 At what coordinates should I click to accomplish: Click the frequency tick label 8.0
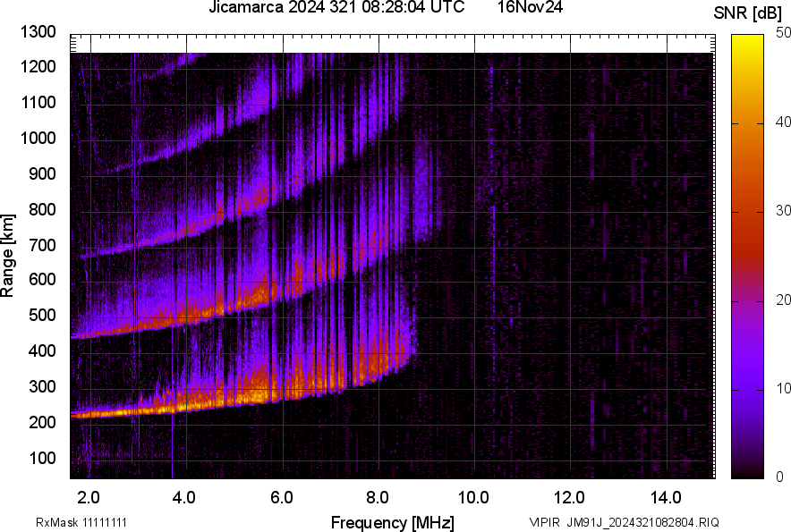coord(378,498)
